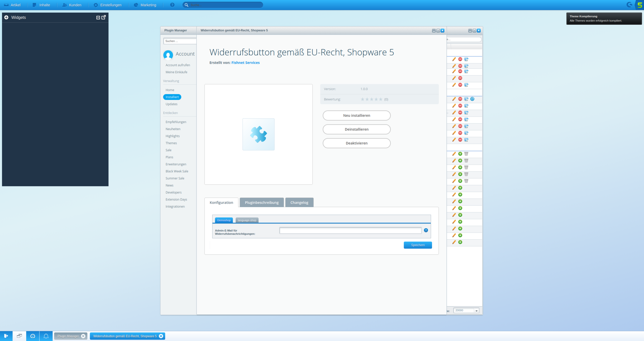Click the version value '1.0.0'

tap(364, 89)
